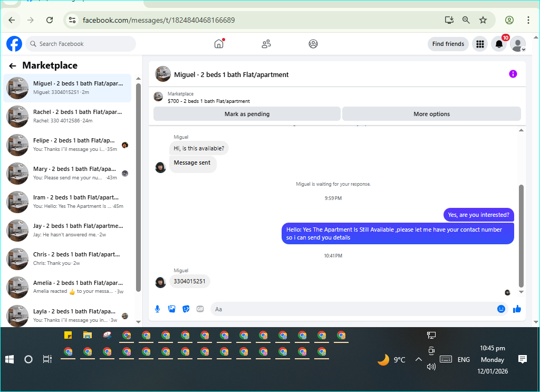Open the Friends icon in top navigation
Viewport: 540px width, 392px height.
266,44
